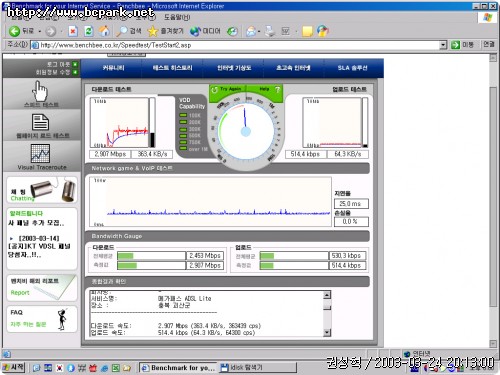This screenshot has height=375, width=500.
Task: Select the webpage load test document icon
Action: click(x=40, y=122)
